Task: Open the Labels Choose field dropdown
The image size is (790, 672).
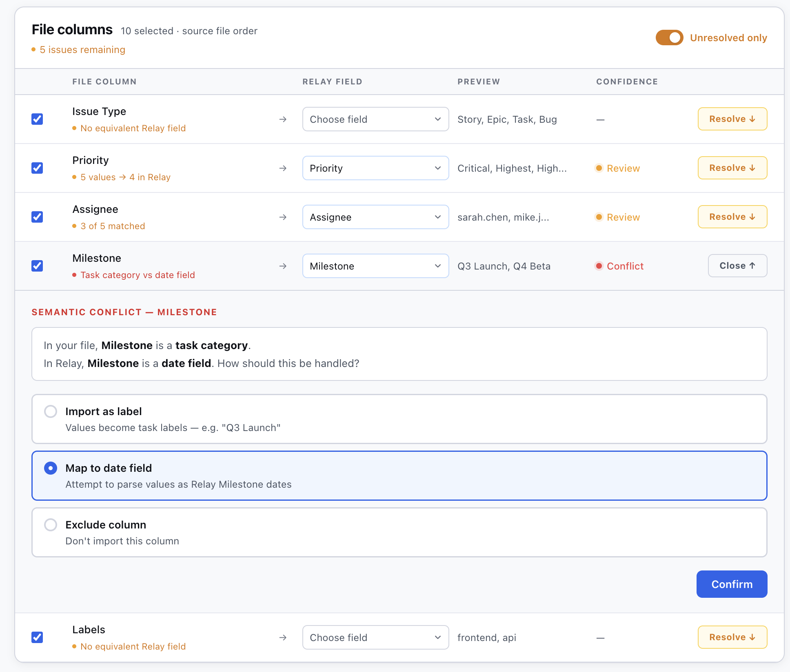Action: [375, 637]
